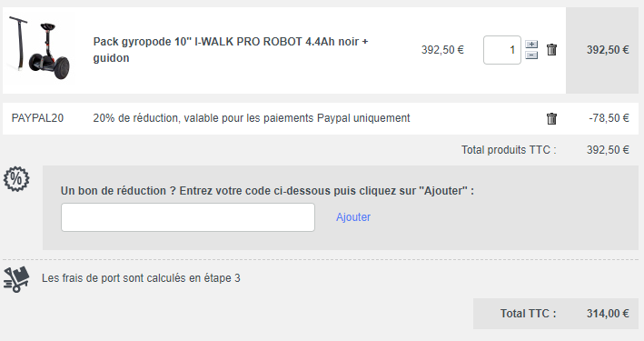Delete the gyropode pack from cart
Image resolution: width=644 pixels, height=341 pixels.
point(551,50)
